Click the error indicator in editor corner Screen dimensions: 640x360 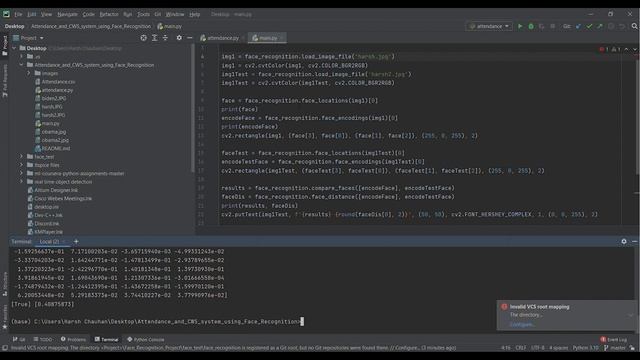point(604,49)
